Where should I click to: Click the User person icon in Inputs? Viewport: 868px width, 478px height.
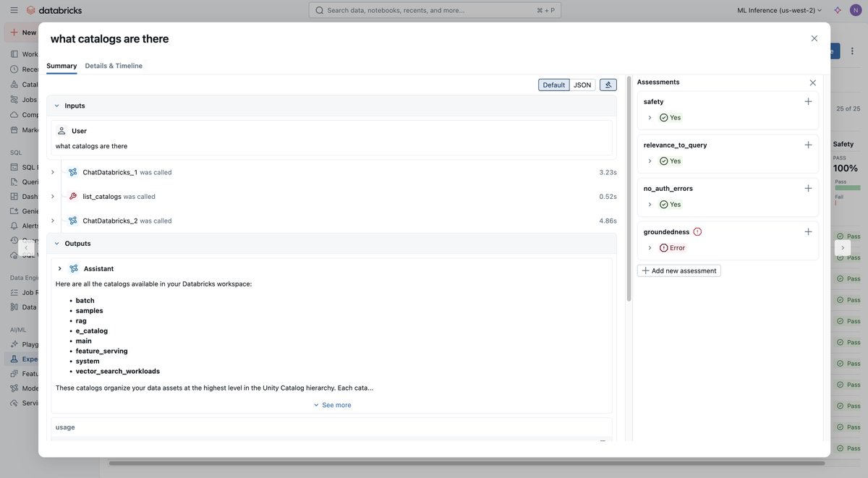pos(61,131)
